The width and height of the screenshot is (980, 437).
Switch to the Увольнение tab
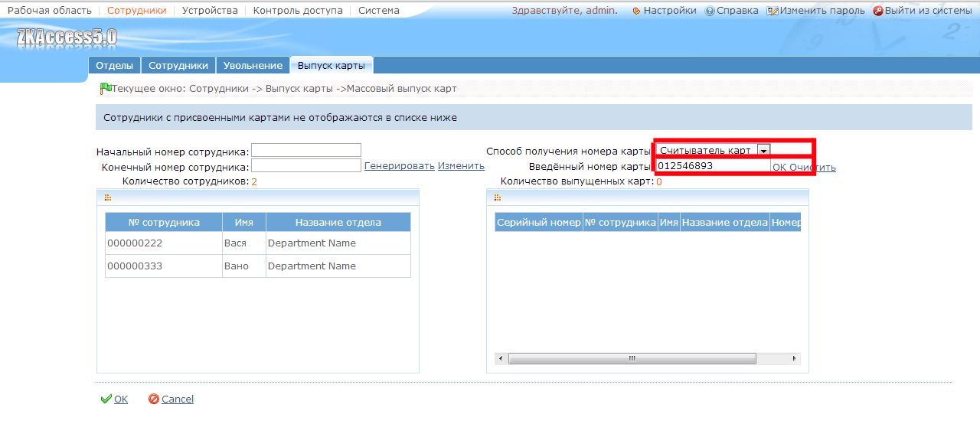click(253, 66)
